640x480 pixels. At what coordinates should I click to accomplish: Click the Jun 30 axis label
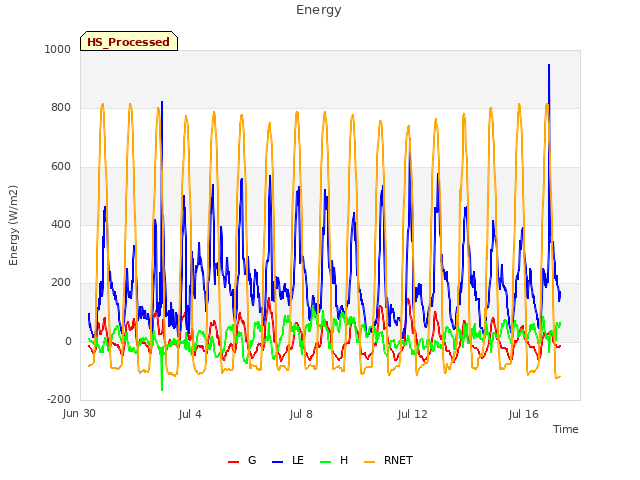79,413
